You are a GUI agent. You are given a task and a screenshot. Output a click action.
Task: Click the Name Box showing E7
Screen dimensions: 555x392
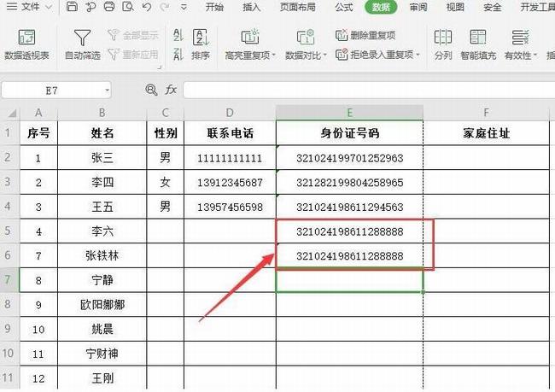point(52,91)
